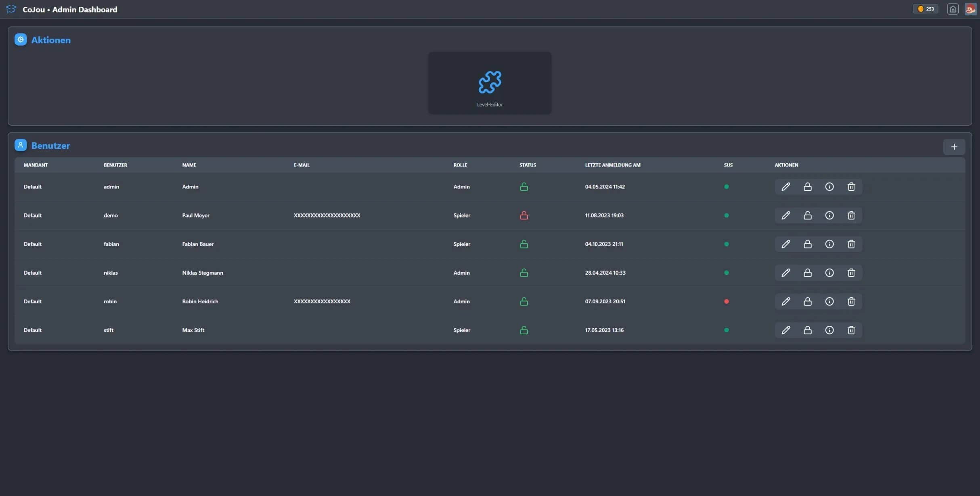This screenshot has height=496, width=980.
Task: Click the SUS column header
Action: tap(728, 165)
